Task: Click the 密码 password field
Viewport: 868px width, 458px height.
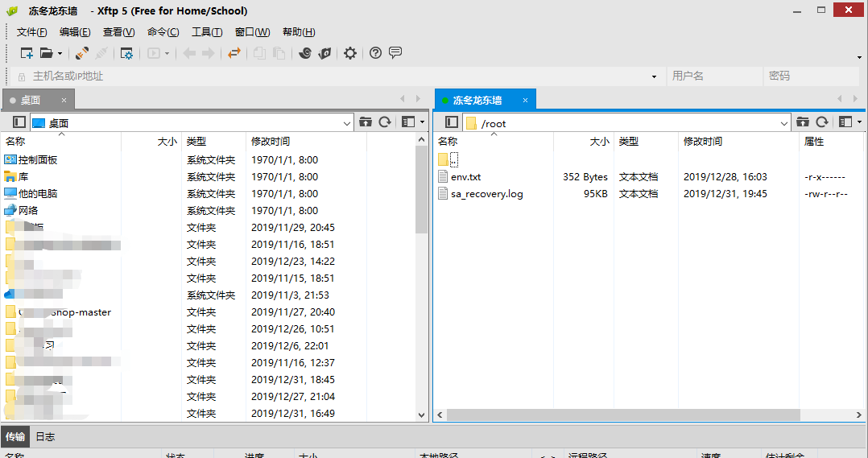Action: [x=811, y=76]
